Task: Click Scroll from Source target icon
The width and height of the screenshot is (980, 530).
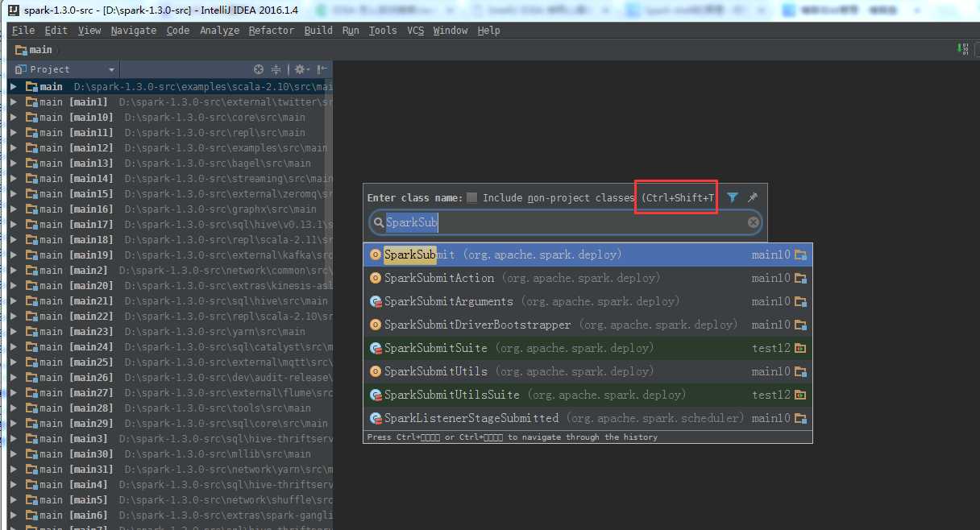Action: point(259,69)
